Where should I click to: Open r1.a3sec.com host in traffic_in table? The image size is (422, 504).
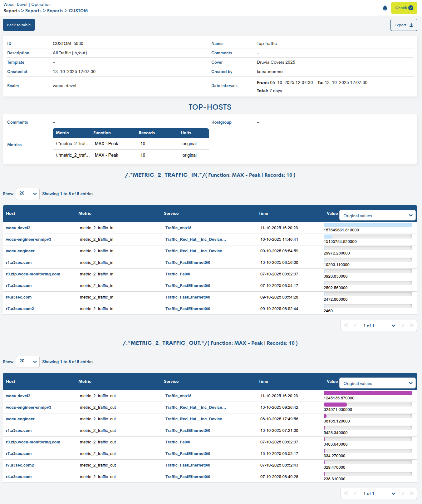coord(19,263)
